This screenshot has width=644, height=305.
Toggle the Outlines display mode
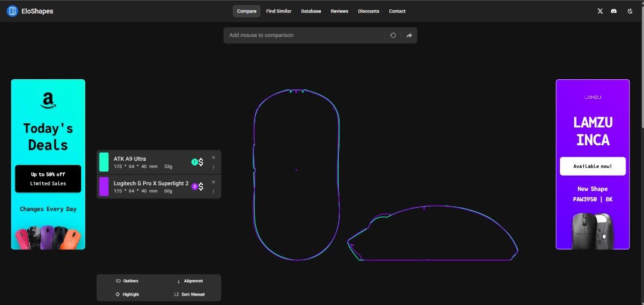pyautogui.click(x=127, y=281)
